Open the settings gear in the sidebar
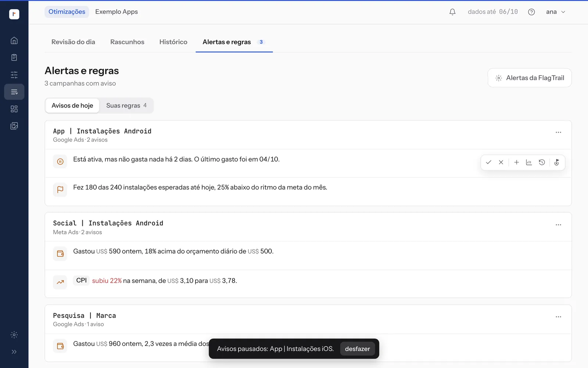588x368 pixels. point(14,335)
